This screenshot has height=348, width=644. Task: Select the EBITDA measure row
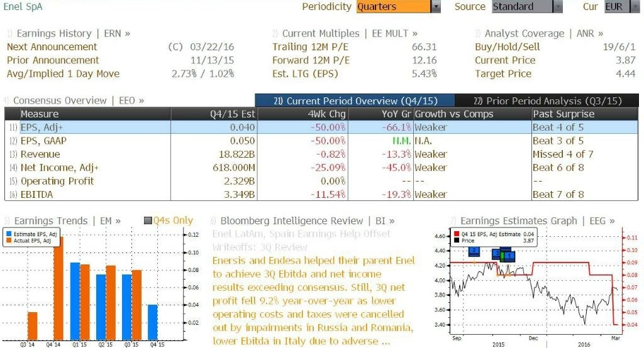pyautogui.click(x=321, y=194)
